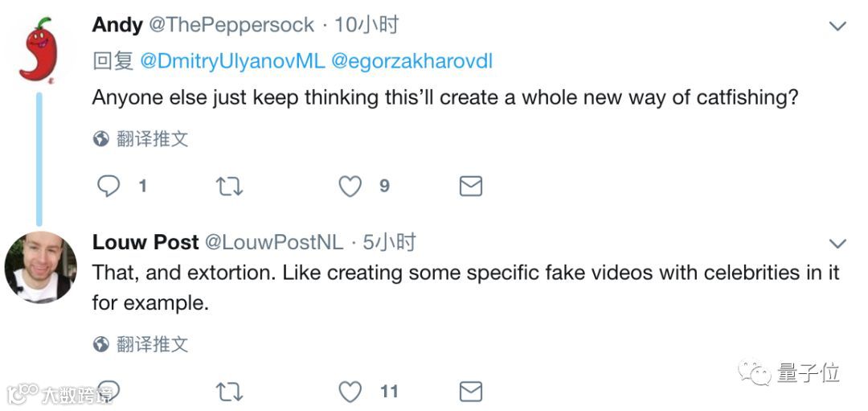Viewport: 868px width, 411px height.
Task: Share Louw Post's reply via message envelope
Action: pos(470,392)
